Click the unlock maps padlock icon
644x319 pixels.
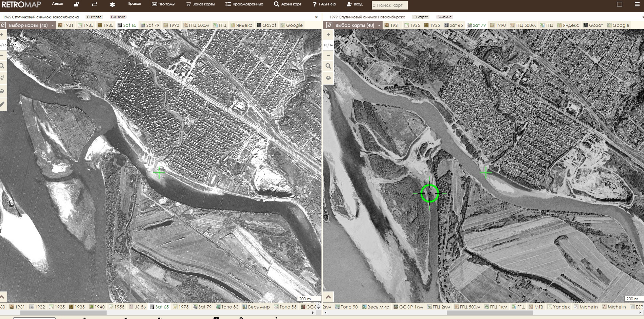76,4
